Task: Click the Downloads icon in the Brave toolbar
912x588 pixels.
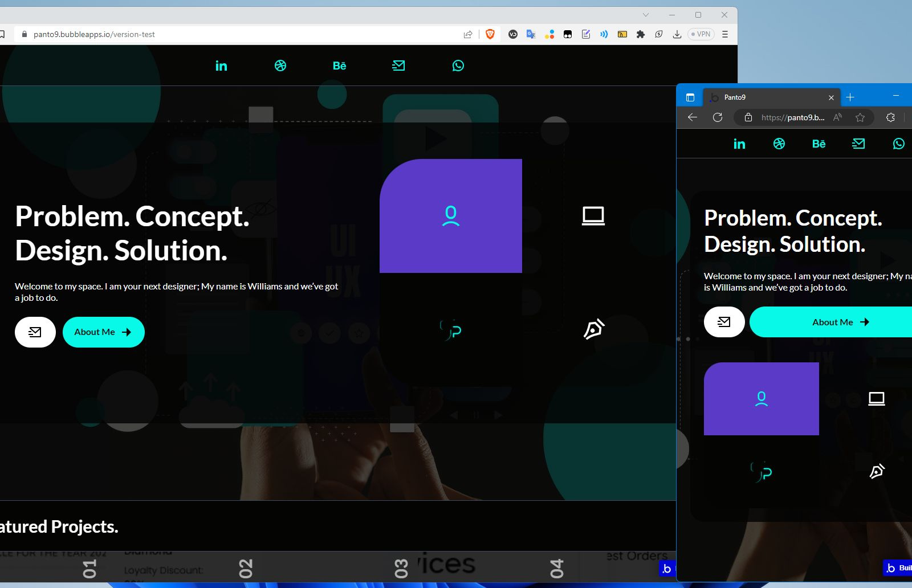Action: tap(677, 34)
